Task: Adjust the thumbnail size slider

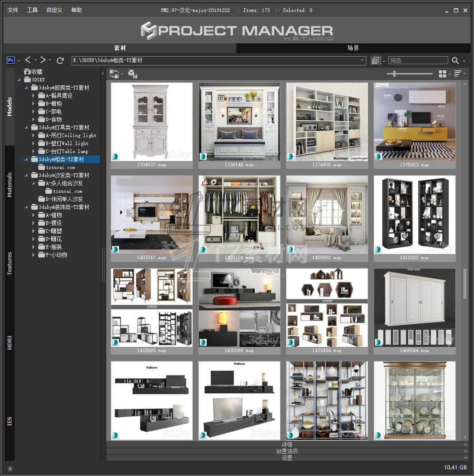Action: click(394, 74)
